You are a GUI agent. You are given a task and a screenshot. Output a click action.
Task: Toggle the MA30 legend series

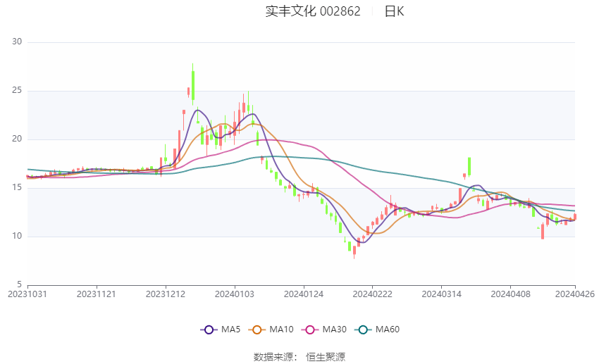[324, 330]
